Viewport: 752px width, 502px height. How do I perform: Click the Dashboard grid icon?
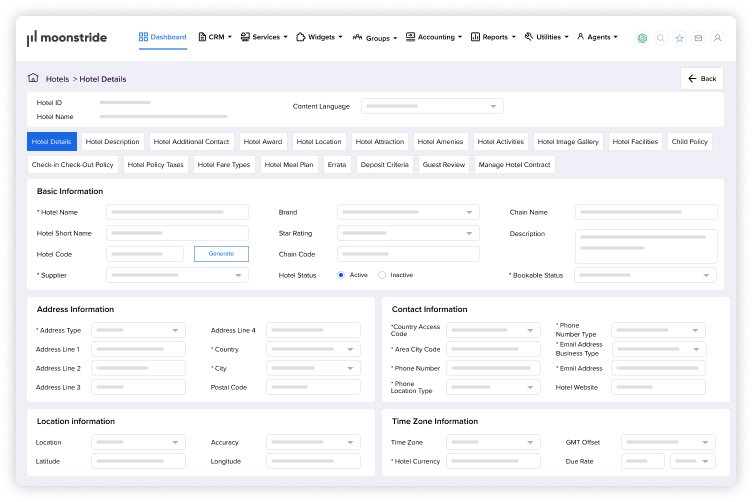coord(144,37)
